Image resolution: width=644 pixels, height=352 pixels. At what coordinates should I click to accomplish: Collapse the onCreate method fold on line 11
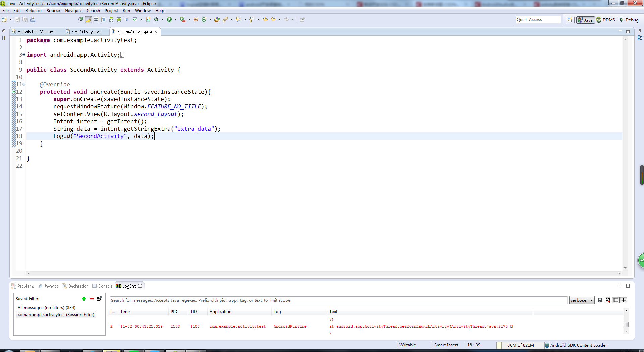[x=24, y=84]
